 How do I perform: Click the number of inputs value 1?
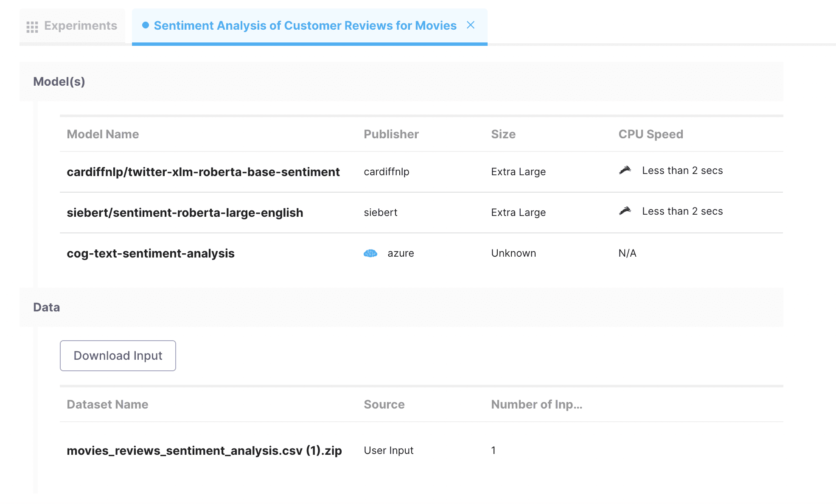pyautogui.click(x=494, y=451)
